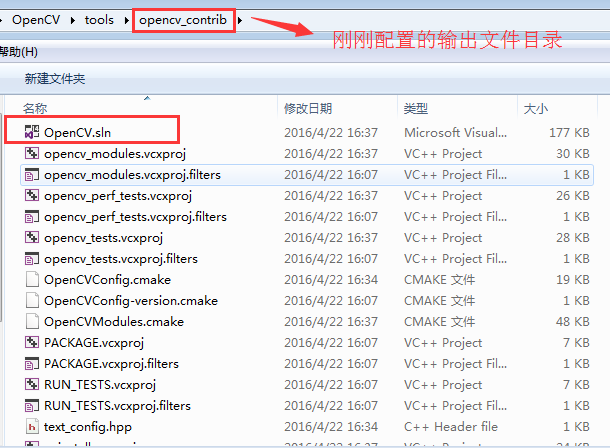The width and height of the screenshot is (610, 448).
Task: Click the CMAKE 文件 type of OpenCVConfig-version.cmake
Action: (x=440, y=301)
